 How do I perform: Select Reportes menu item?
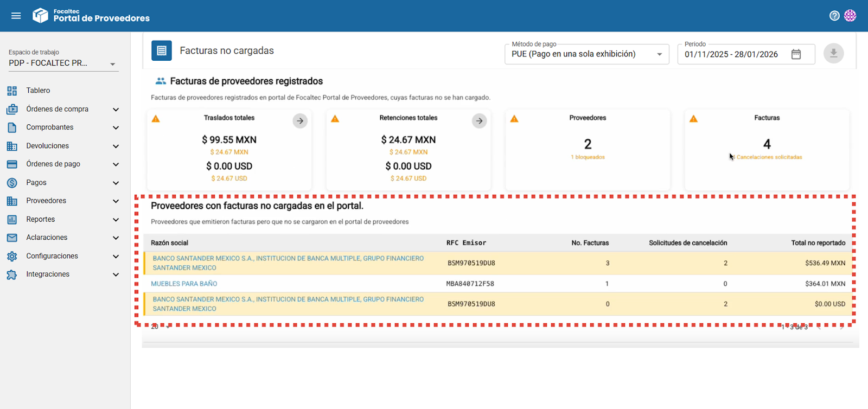(41, 219)
